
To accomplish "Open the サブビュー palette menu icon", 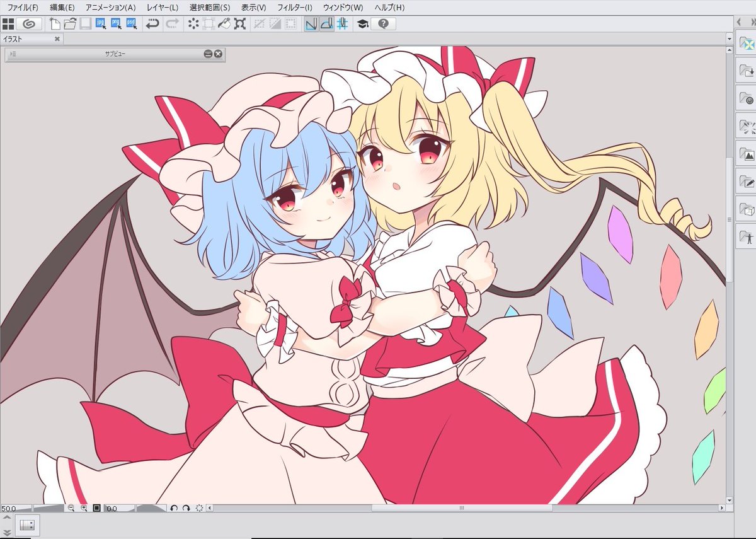I will (x=13, y=54).
